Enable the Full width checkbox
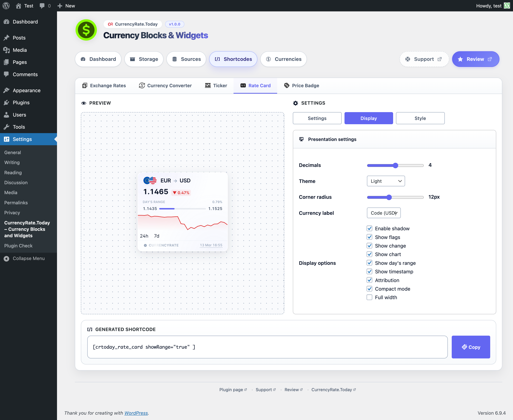513x420 pixels. tap(369, 297)
